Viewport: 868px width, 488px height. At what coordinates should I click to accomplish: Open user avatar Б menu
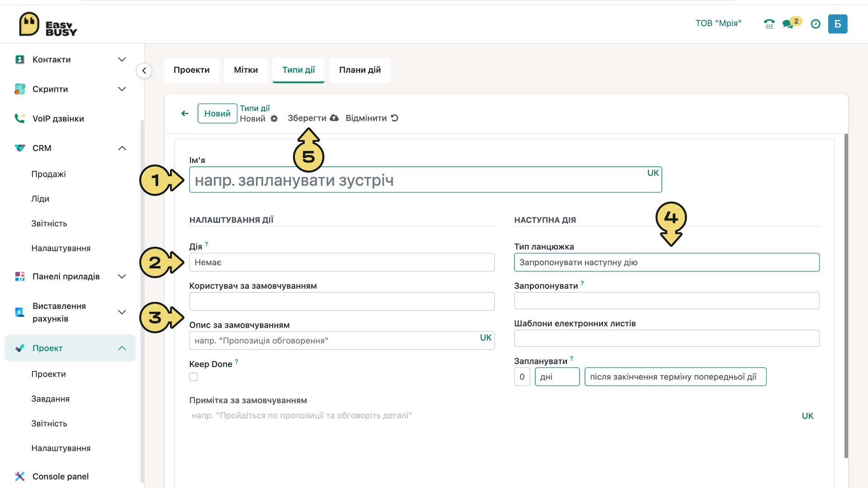point(838,24)
